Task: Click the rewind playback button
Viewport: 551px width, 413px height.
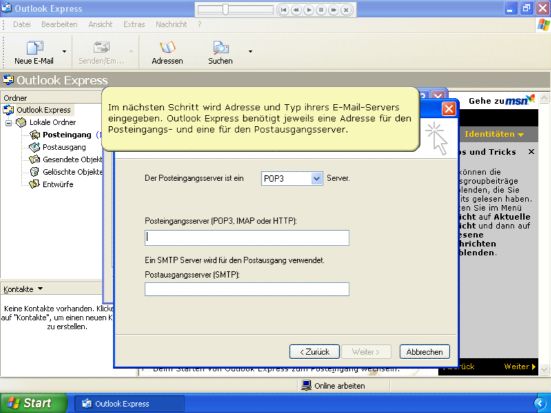Action: coord(296,10)
